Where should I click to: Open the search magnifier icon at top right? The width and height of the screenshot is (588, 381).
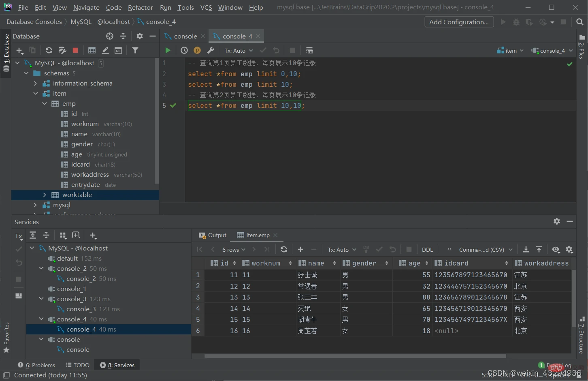click(x=580, y=22)
